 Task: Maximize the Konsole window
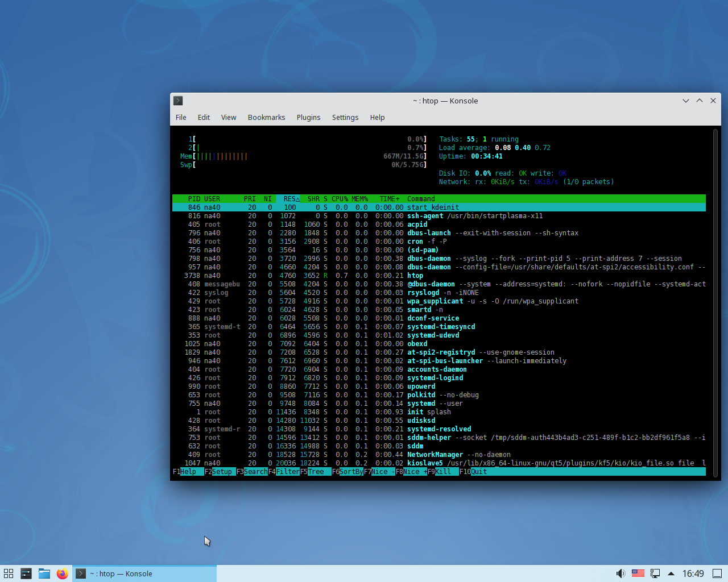[700, 101]
